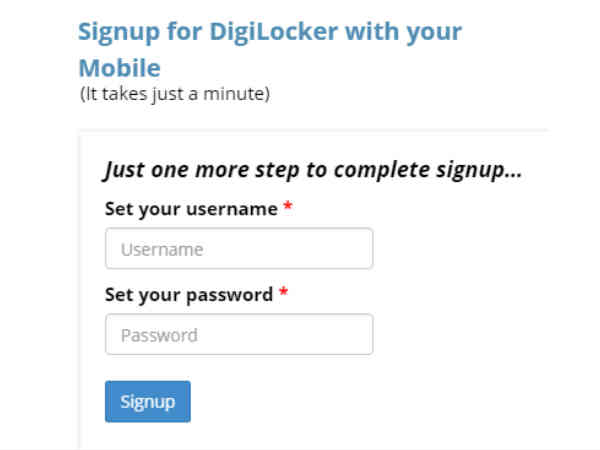600x450 pixels.
Task: Click the 'Set your username' label
Action: click(190, 209)
